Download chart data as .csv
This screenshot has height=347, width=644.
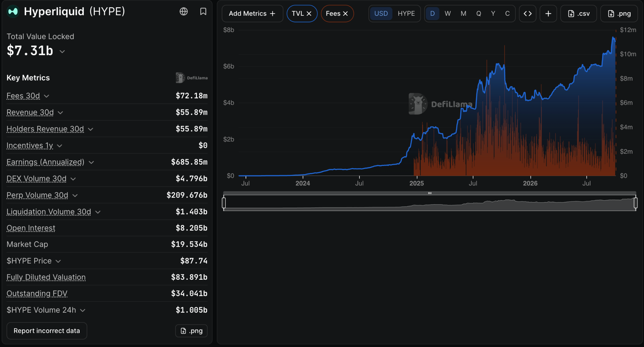[x=579, y=14]
